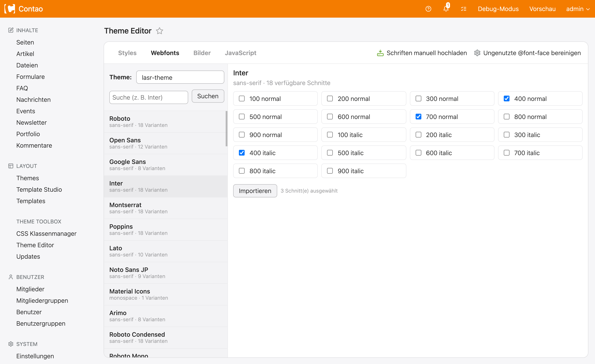595x364 pixels.
Task: Click the upload icon beside Schriften manuell hochladen
Action: tap(380, 53)
